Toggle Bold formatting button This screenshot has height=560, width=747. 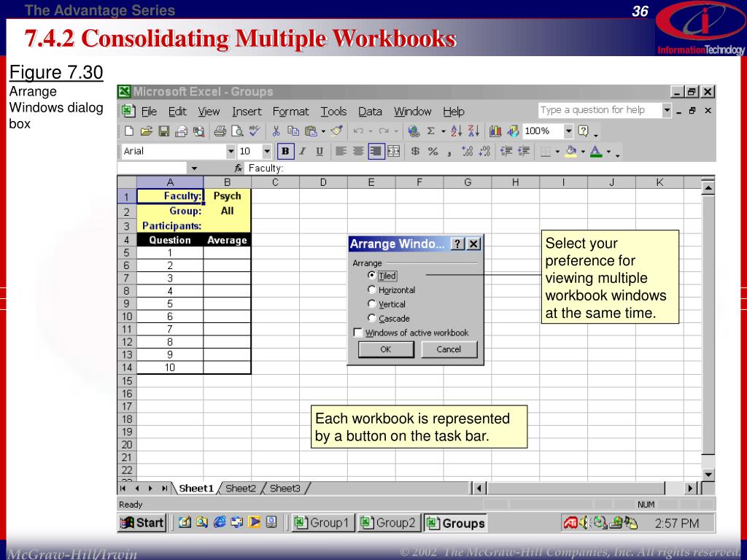[x=285, y=152]
